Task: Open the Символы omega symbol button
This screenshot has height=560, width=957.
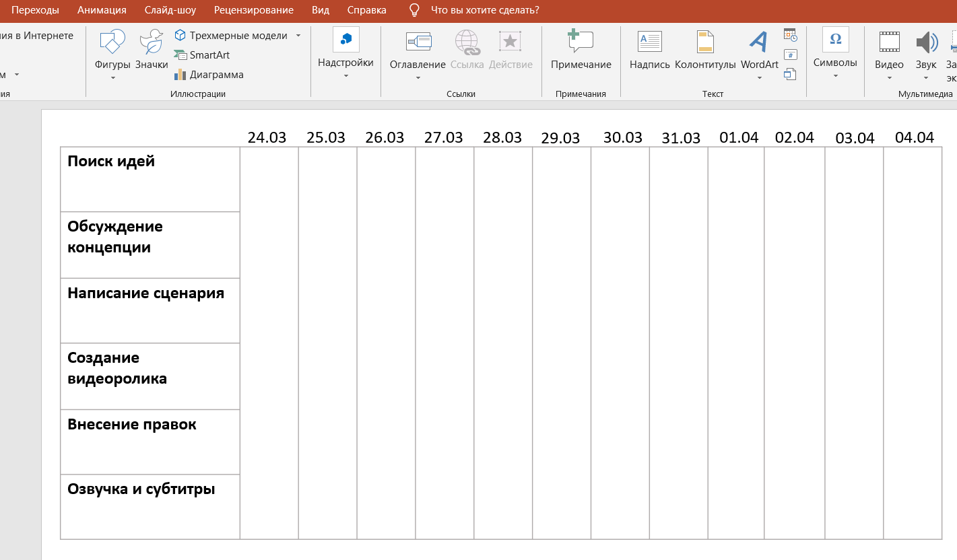Action: 835,40
